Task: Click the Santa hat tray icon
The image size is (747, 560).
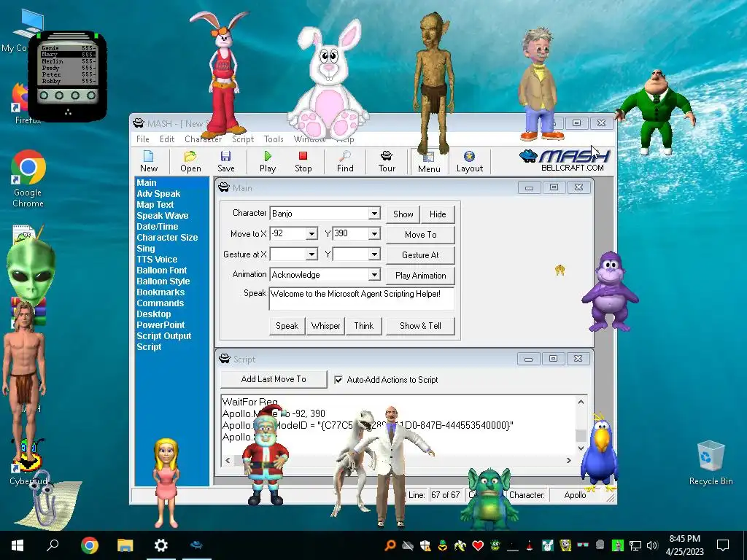Action: pos(530,545)
